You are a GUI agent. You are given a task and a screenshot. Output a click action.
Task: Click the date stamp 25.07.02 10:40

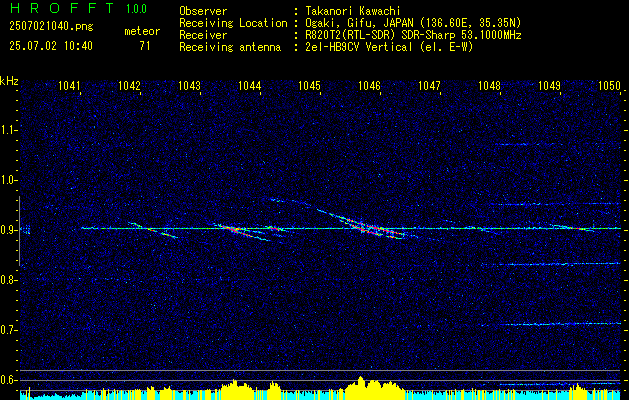pos(51,46)
